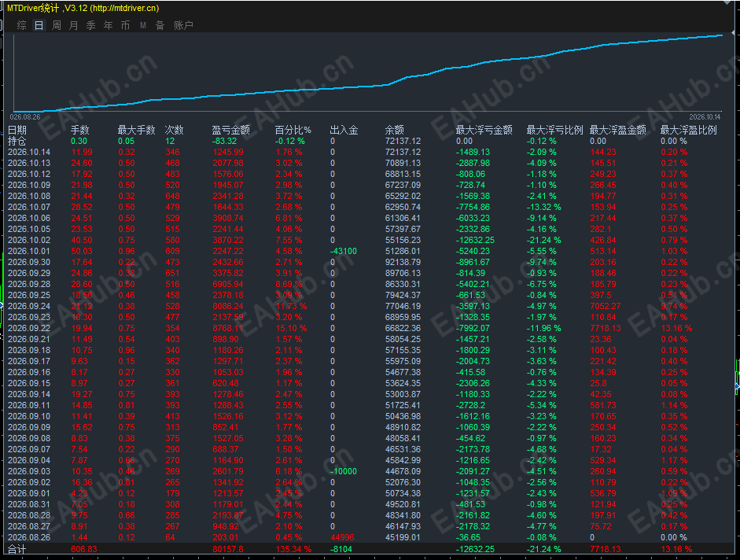Switch to the 月 monthly tab
Screen dimensions: 740x560
click(x=74, y=25)
